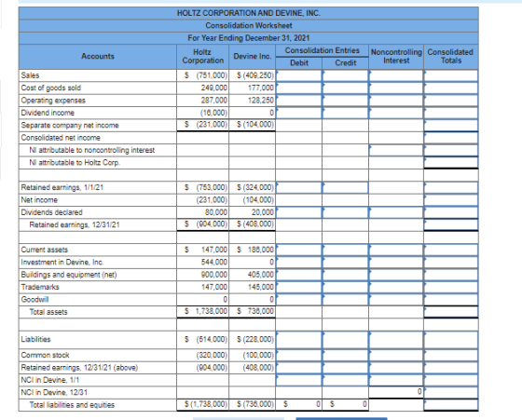Viewport: 522px width, 420px height.
Task: Select Trademarks Debit input cell
Action: click(x=299, y=287)
